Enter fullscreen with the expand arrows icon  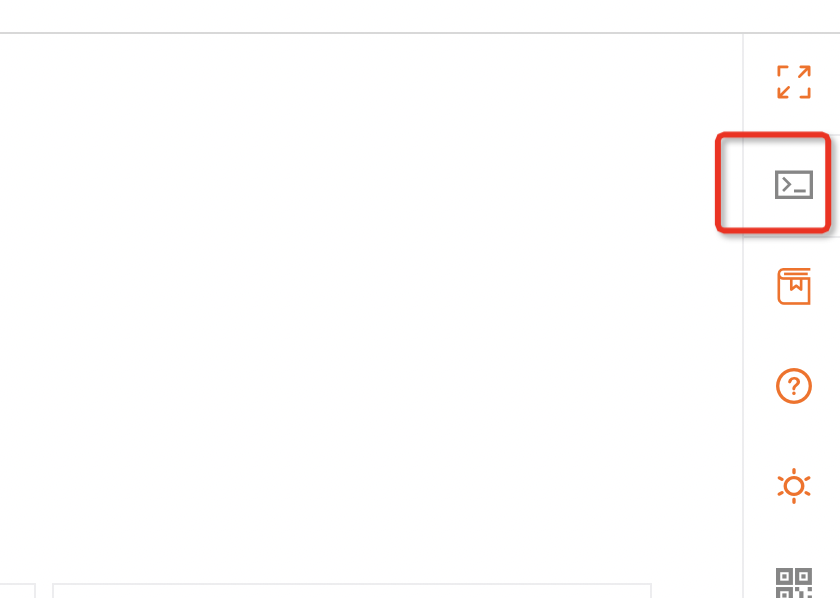[793, 82]
